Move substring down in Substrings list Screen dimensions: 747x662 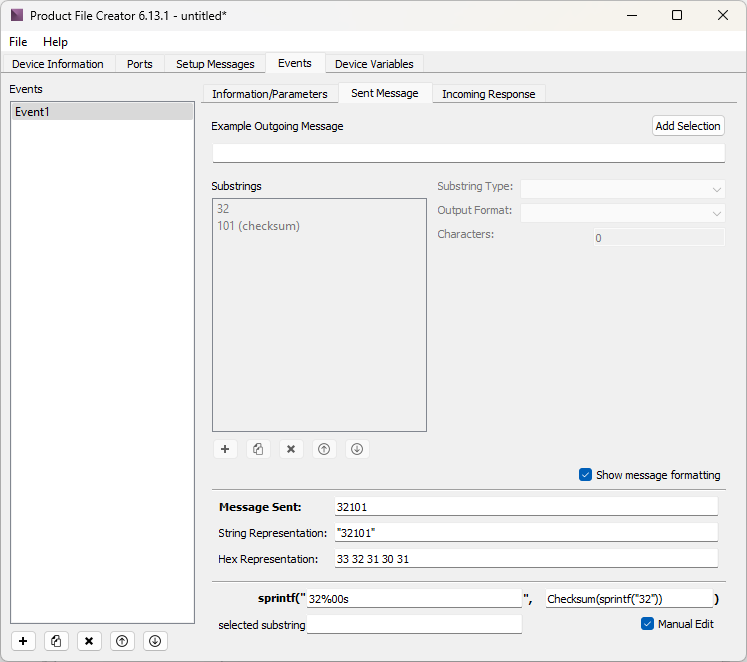[x=357, y=449]
